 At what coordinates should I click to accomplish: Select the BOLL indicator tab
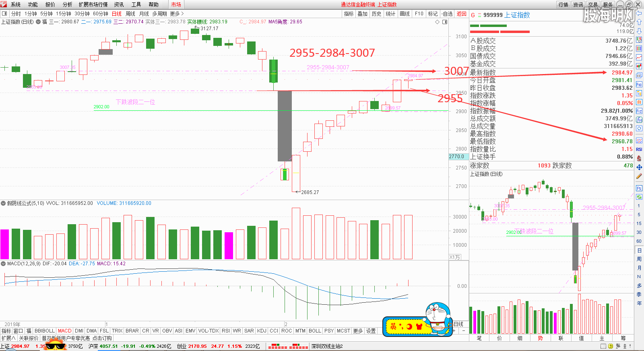click(x=315, y=331)
